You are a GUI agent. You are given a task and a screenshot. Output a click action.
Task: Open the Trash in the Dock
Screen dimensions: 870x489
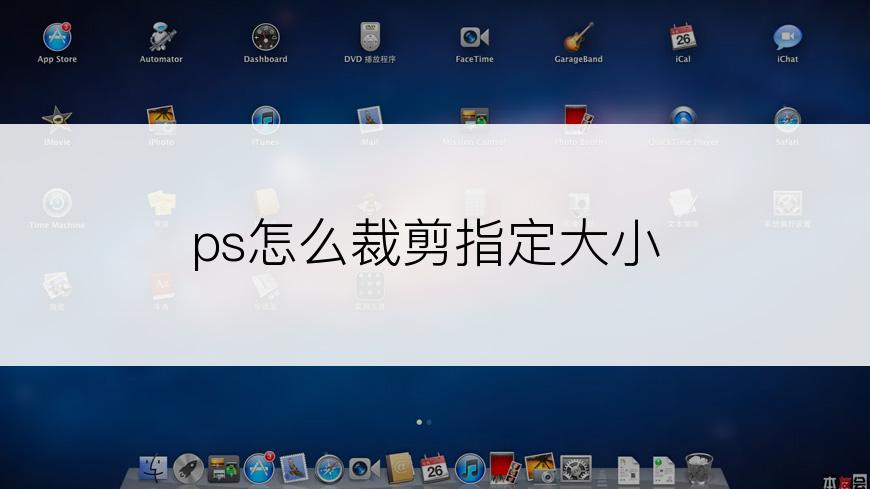tap(699, 469)
